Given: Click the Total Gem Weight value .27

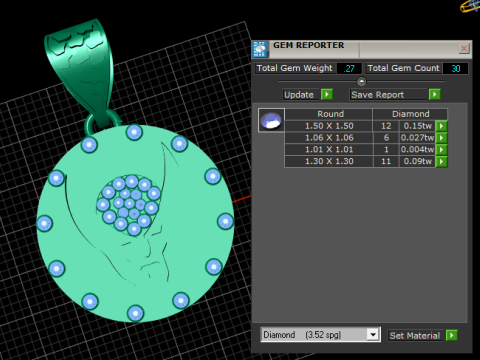Looking at the screenshot, I should 349,68.
